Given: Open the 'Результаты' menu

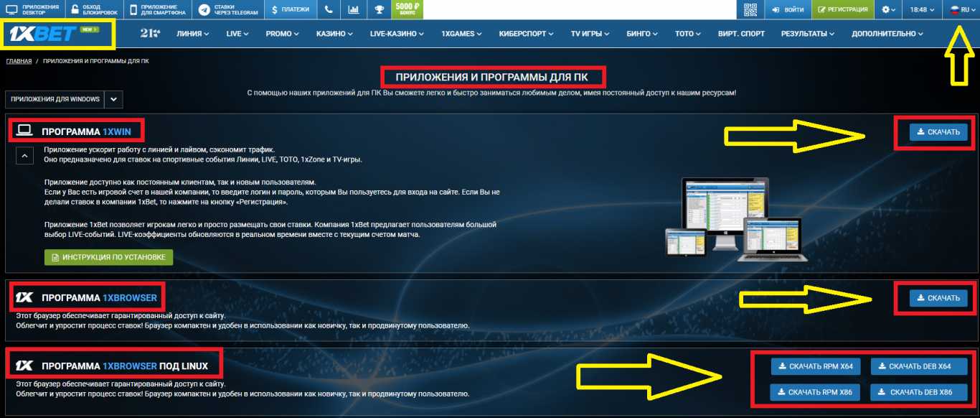Looking at the screenshot, I should (808, 34).
